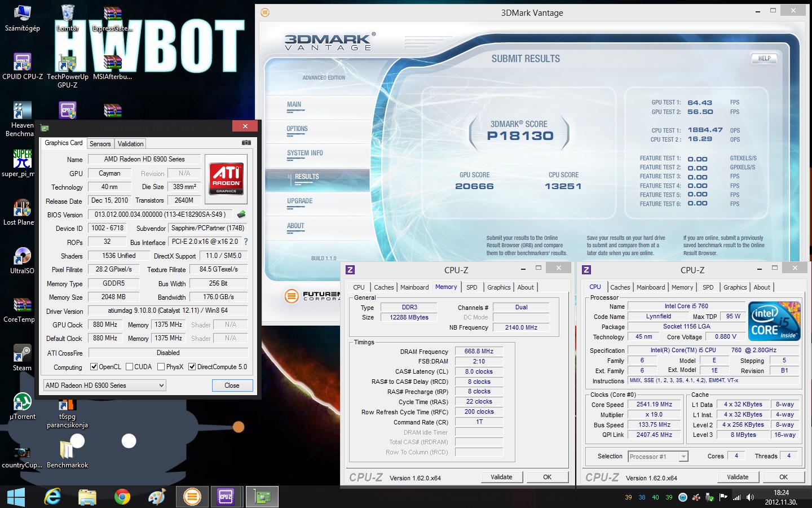Screen dimensions: 812x508
Task: Click the Windows Start button
Action: point(16,497)
